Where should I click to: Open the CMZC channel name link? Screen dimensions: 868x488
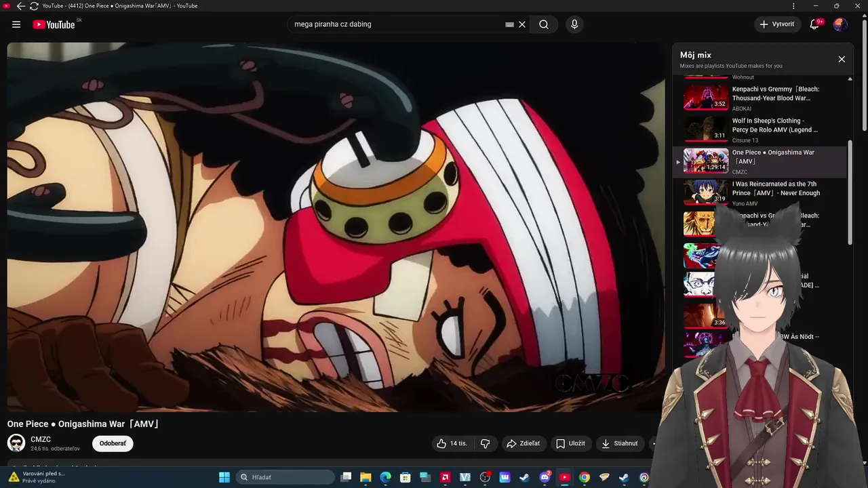(x=41, y=439)
